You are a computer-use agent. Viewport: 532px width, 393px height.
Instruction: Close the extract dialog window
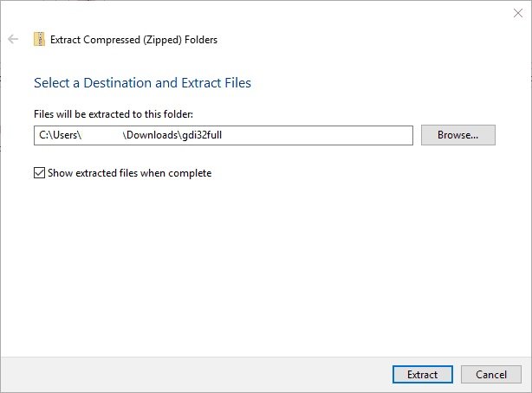point(517,12)
